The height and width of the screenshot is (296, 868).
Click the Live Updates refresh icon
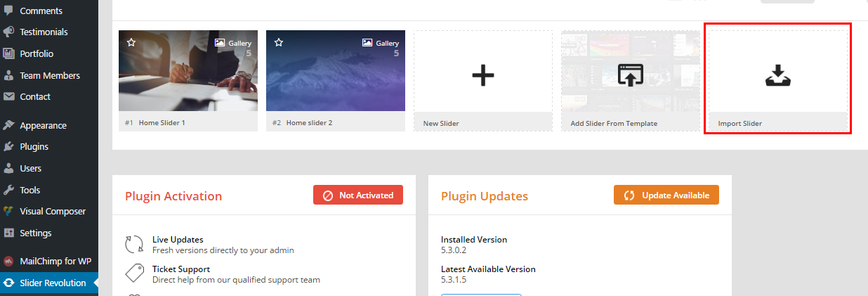(x=134, y=244)
